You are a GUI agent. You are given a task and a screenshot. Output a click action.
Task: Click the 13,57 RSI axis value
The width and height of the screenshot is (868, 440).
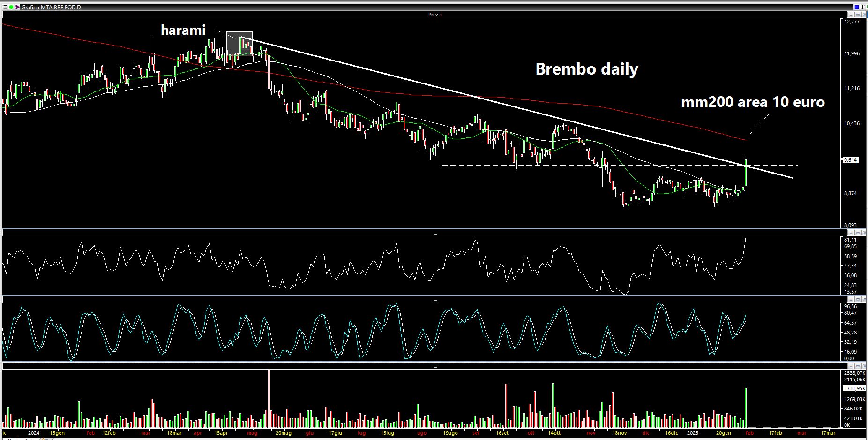point(850,292)
